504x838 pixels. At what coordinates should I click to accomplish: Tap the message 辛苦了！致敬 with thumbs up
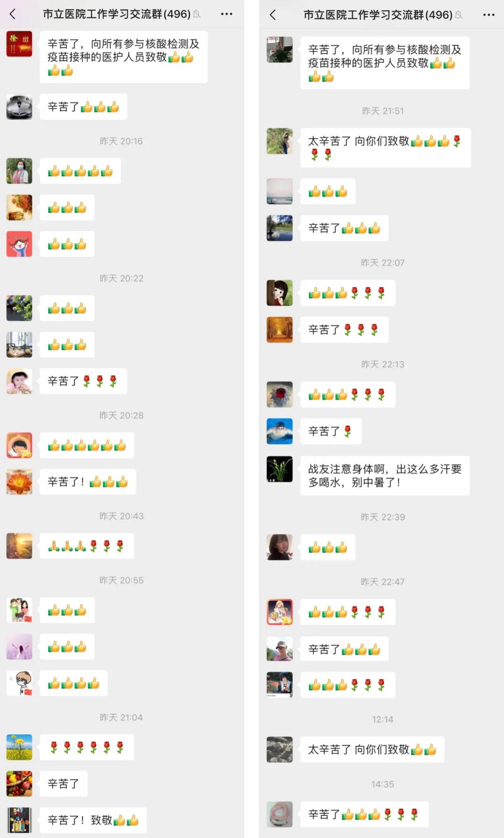(x=93, y=820)
